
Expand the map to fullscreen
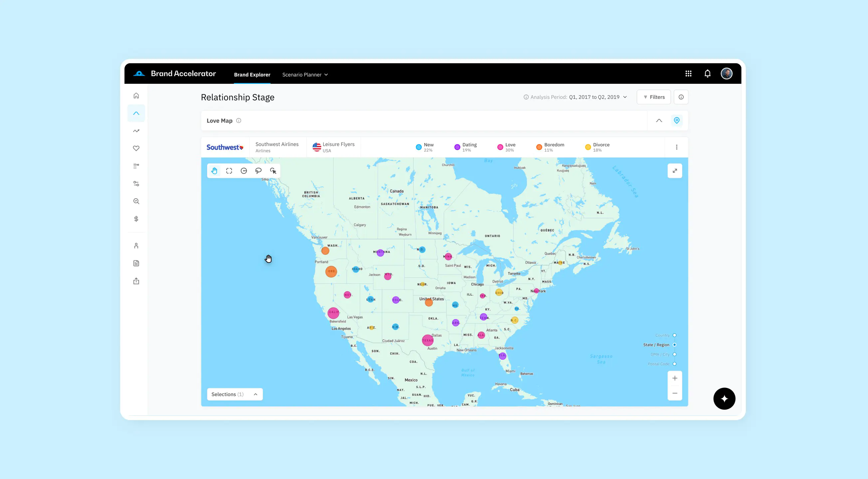(x=675, y=171)
